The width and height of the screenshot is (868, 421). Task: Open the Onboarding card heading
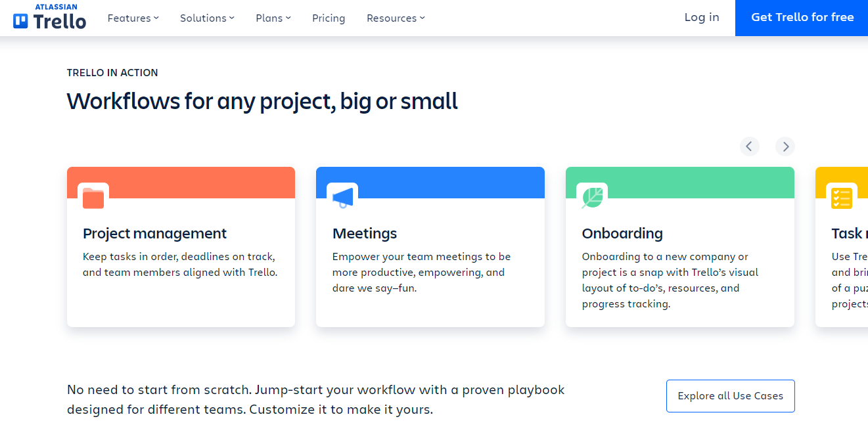coord(622,234)
